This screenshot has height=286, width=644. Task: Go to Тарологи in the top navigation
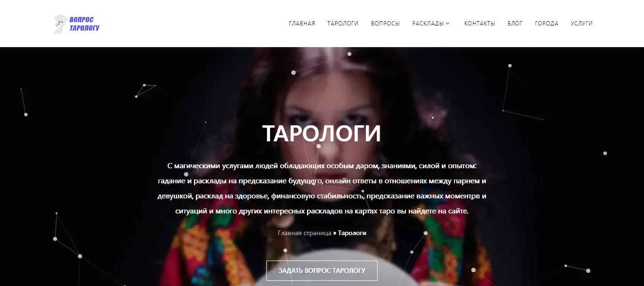coord(343,24)
